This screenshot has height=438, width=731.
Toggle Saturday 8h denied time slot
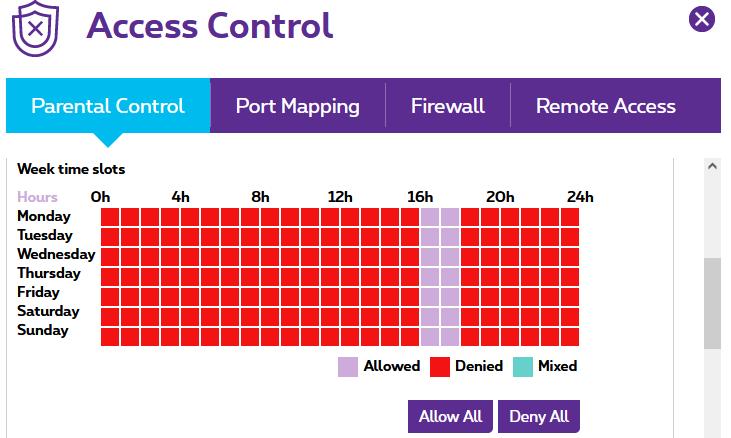[270, 317]
